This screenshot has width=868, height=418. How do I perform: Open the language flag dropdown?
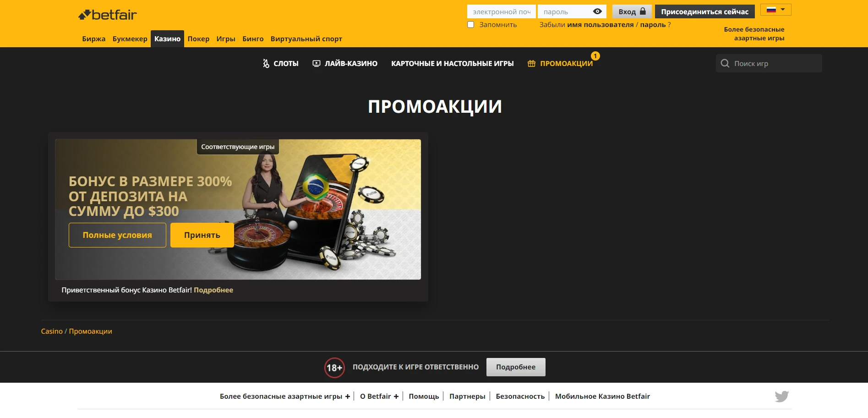point(776,10)
